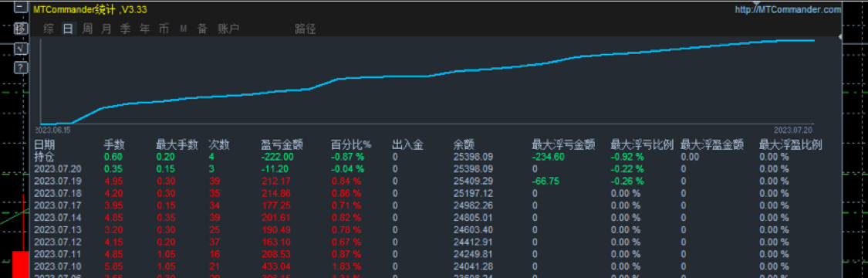This screenshot has width=868, height=278.
Task: Click the 25409.29 balance value
Action: point(473,181)
